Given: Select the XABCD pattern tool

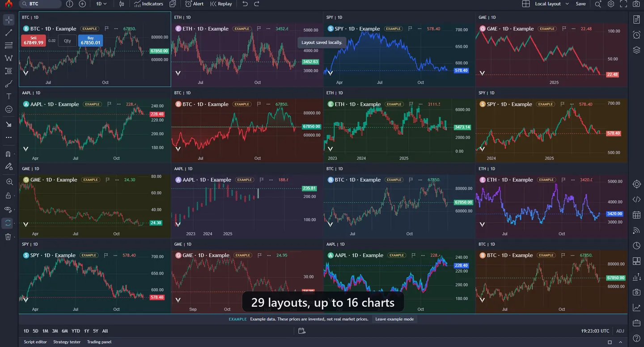Looking at the screenshot, I should pyautogui.click(x=8, y=58).
